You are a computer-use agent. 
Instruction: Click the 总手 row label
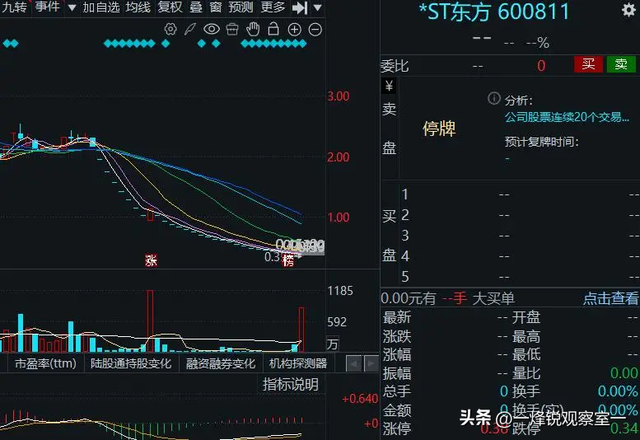[397, 391]
